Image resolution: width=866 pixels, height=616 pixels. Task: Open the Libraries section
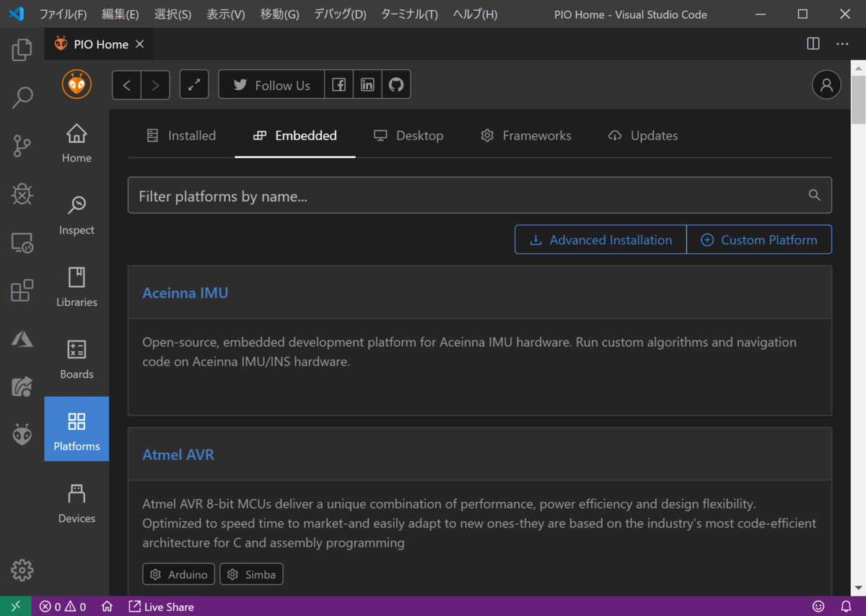(76, 287)
